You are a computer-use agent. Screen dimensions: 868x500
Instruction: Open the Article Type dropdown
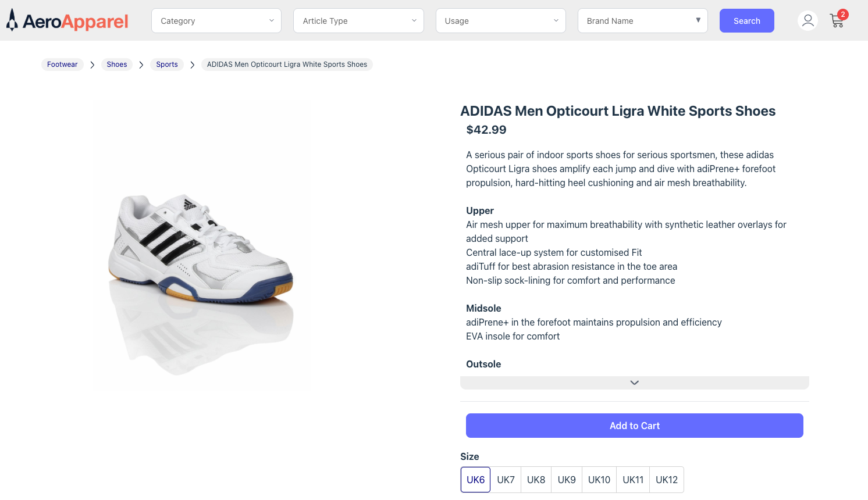358,20
